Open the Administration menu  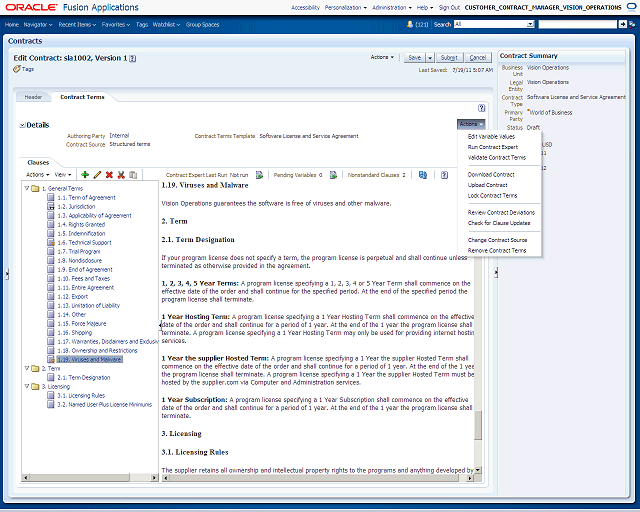point(391,7)
